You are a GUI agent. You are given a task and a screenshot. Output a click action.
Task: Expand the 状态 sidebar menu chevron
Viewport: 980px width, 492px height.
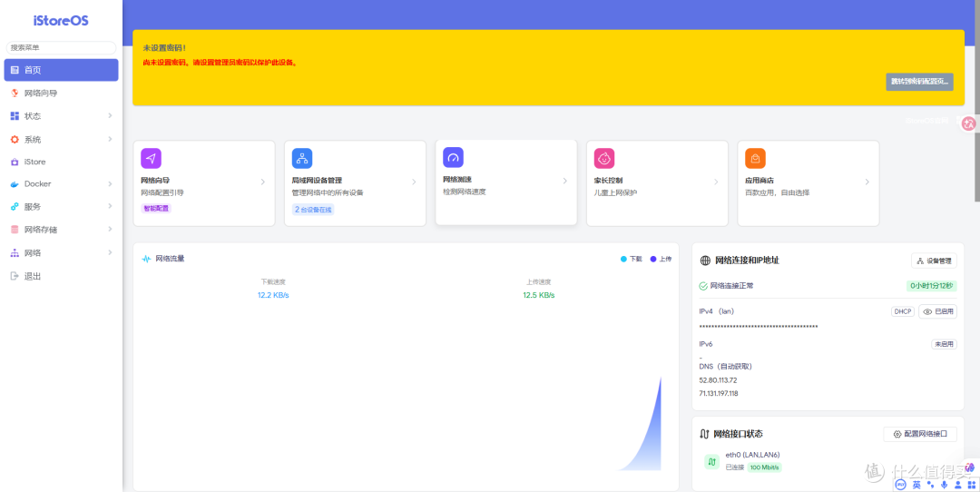[110, 115]
